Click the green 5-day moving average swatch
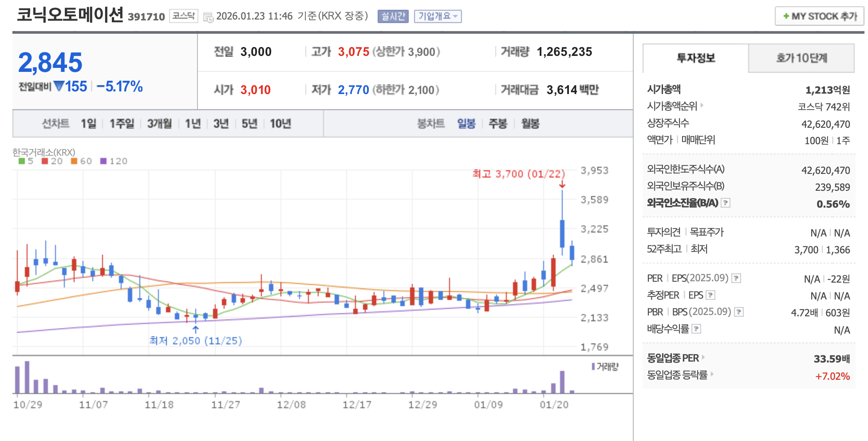This screenshot has width=868, height=441. [x=22, y=161]
